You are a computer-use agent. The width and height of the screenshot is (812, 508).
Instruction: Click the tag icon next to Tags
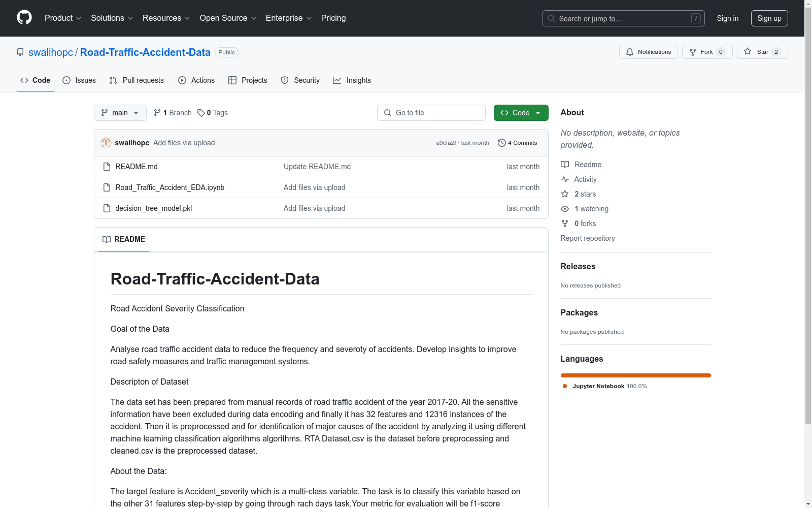[201, 113]
